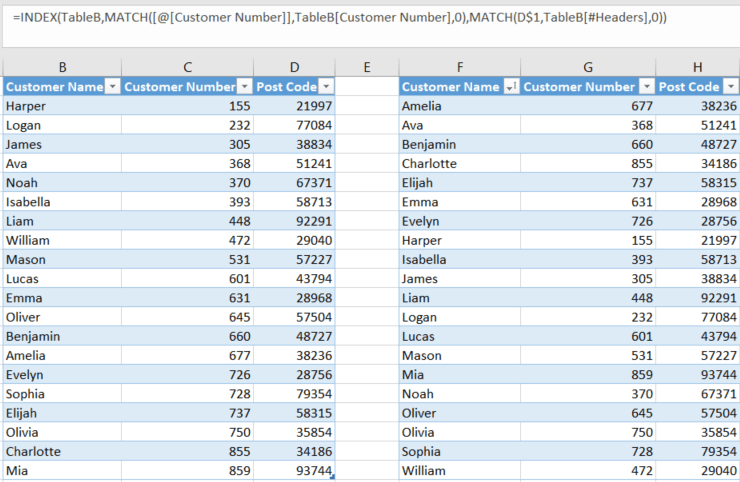This screenshot has width=740, height=482.
Task: Select post code 28968 in column D
Action: pyautogui.click(x=294, y=298)
